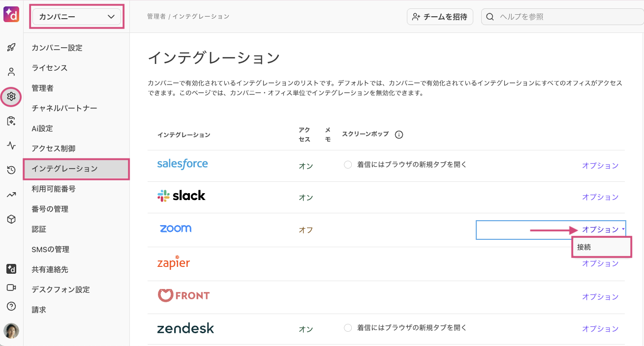Open the activity pulse icon in sidebar
The image size is (644, 346).
[11, 145]
